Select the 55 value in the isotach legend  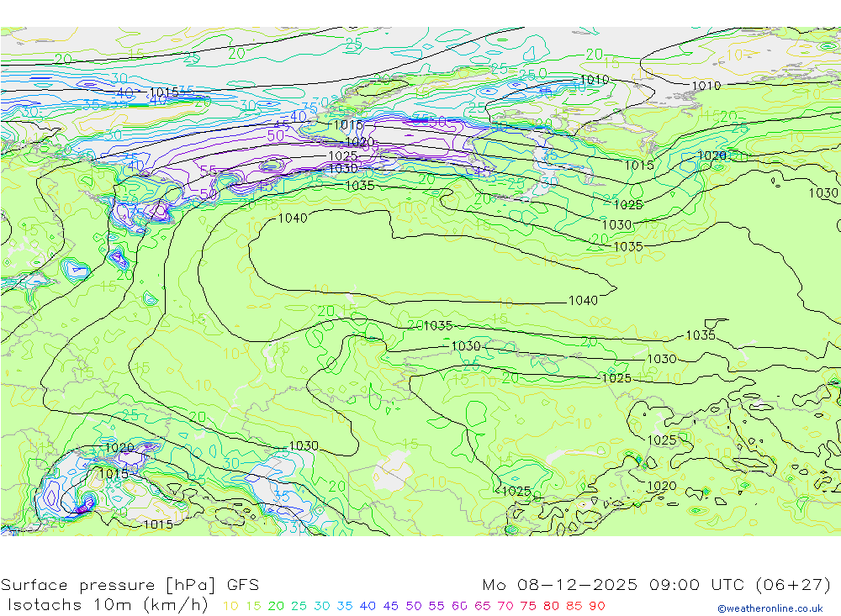436,606
